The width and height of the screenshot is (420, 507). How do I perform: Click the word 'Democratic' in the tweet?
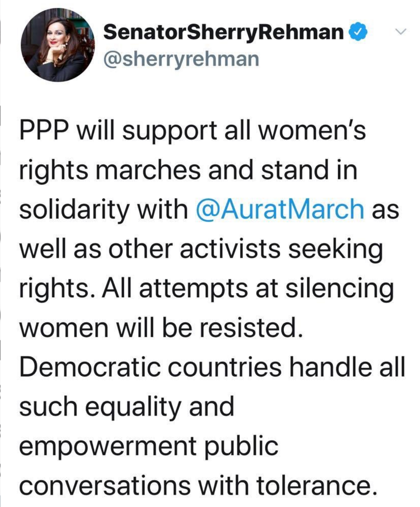pyautogui.click(x=90, y=367)
